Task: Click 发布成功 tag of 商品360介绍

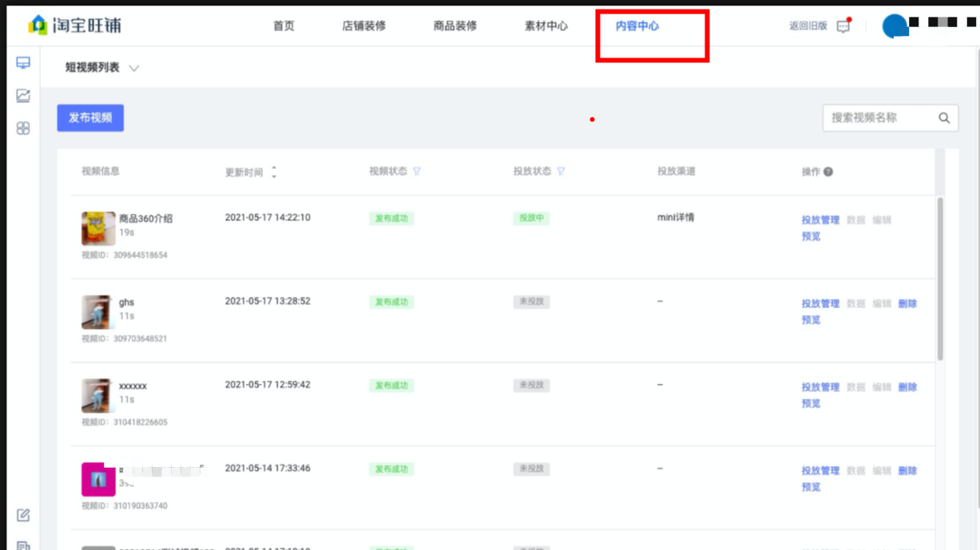Action: coord(391,219)
